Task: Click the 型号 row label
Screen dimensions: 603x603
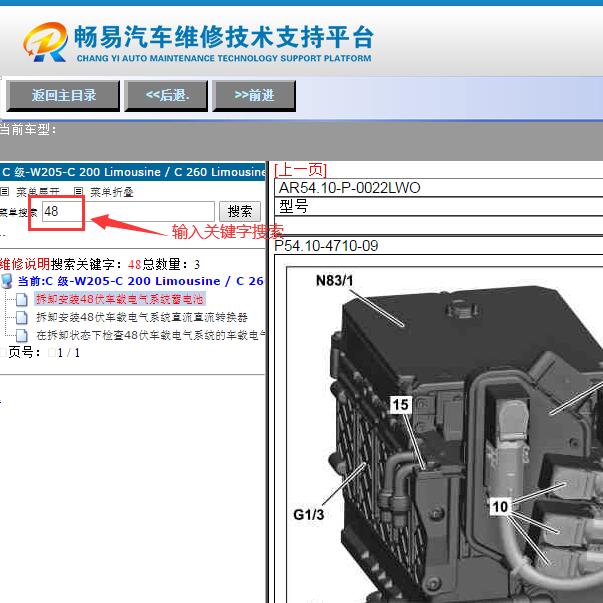Action: 293,207
